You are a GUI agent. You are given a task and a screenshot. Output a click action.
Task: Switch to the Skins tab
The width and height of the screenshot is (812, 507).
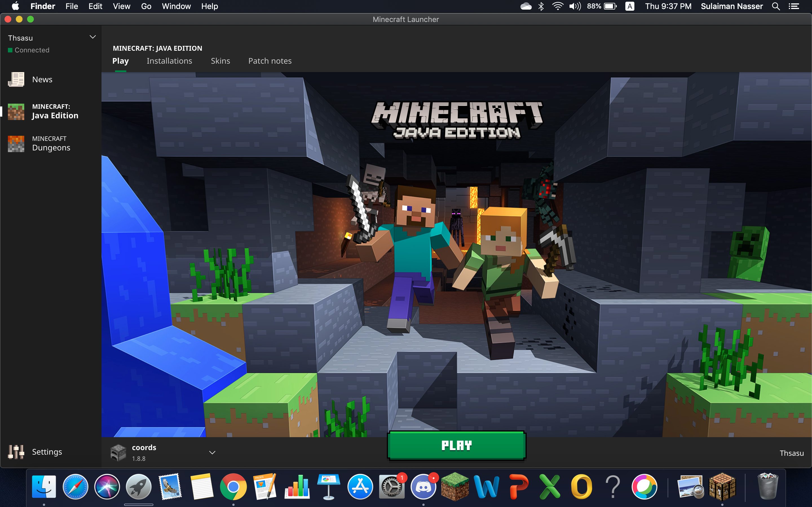click(x=220, y=61)
